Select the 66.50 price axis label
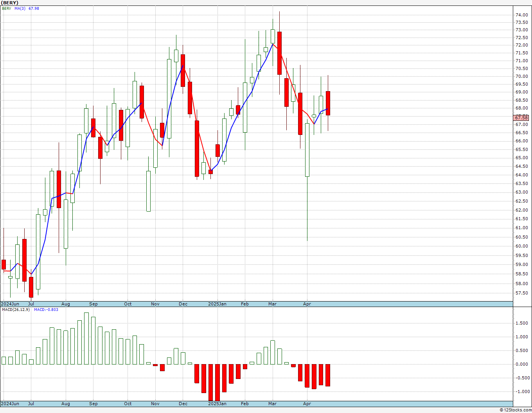The width and height of the screenshot is (532, 413). [x=521, y=133]
